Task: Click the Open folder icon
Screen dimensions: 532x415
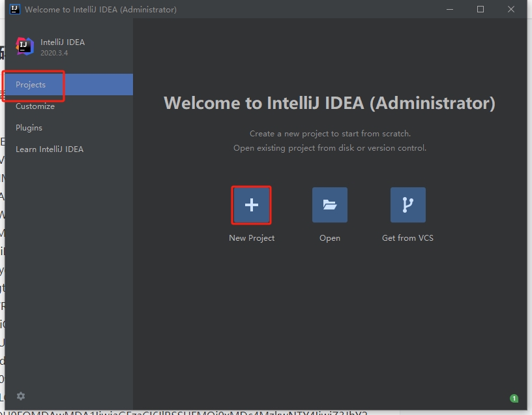Action: [330, 205]
